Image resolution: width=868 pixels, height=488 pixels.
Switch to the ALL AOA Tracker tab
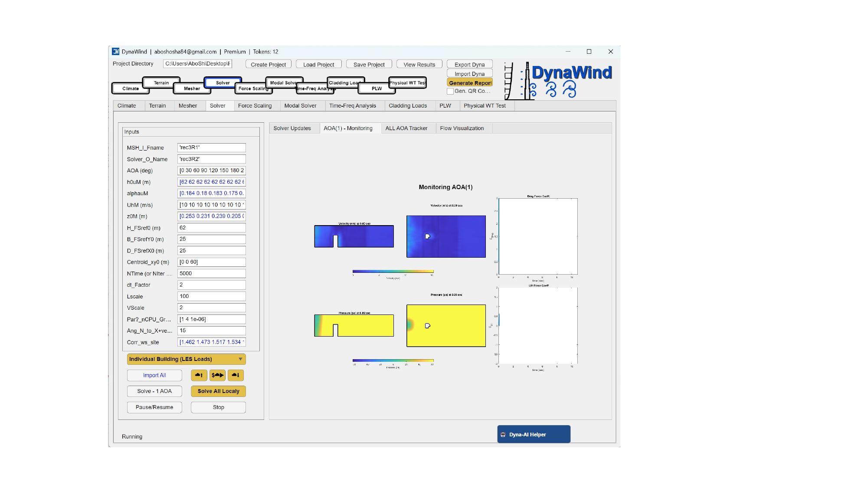pyautogui.click(x=406, y=128)
